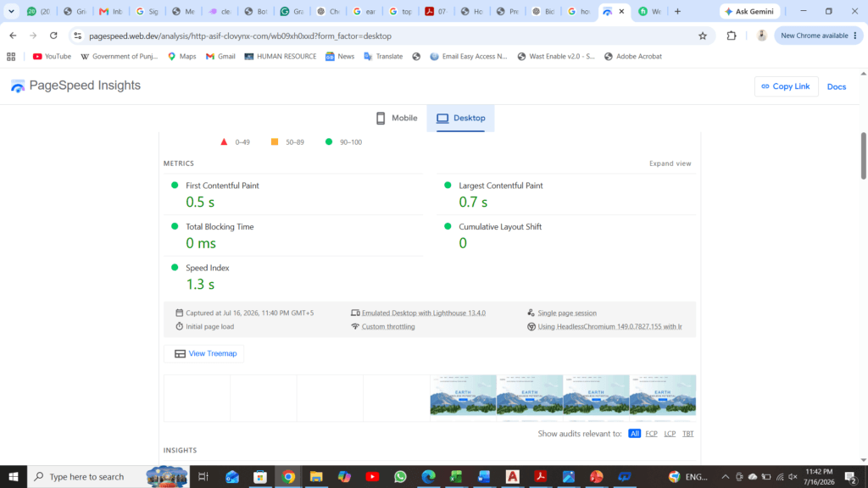
Task: Filter audits by TBT
Action: pos(687,433)
